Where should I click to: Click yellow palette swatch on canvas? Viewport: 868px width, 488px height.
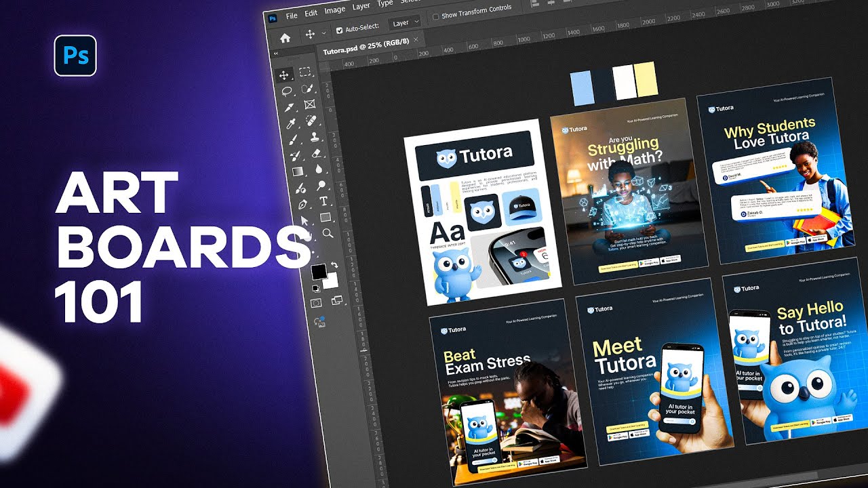[x=646, y=80]
